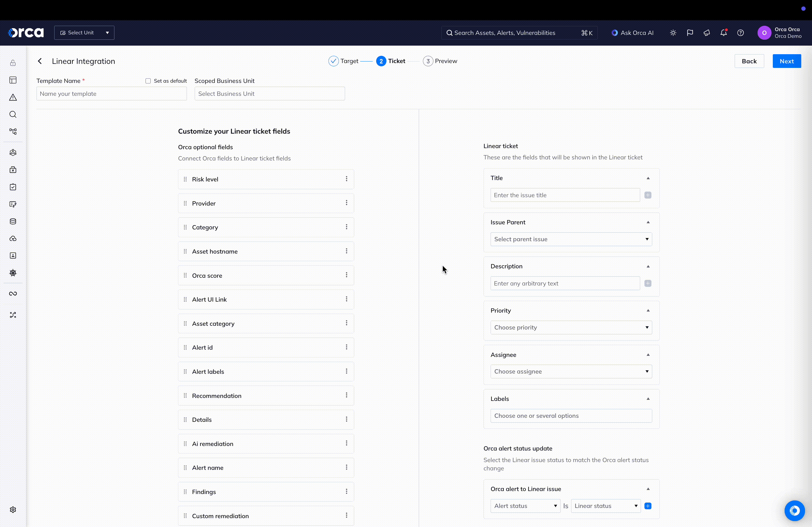Select Asset hostname field row
Viewport: 812px width, 527px height.
tap(266, 252)
